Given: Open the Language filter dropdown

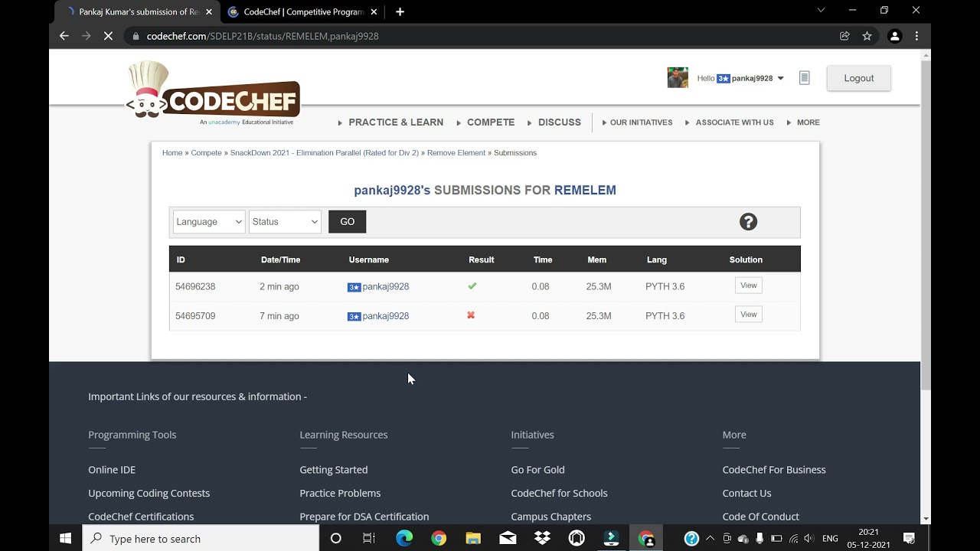Looking at the screenshot, I should [x=209, y=222].
